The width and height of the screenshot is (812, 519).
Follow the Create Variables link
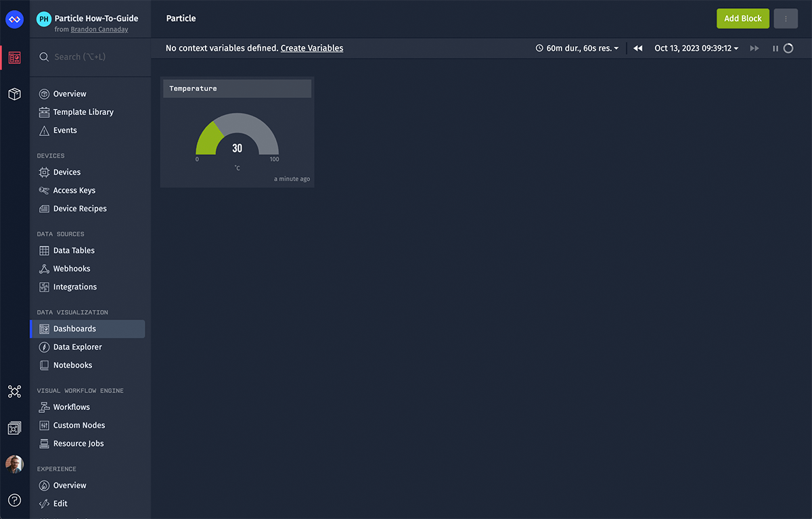(312, 49)
